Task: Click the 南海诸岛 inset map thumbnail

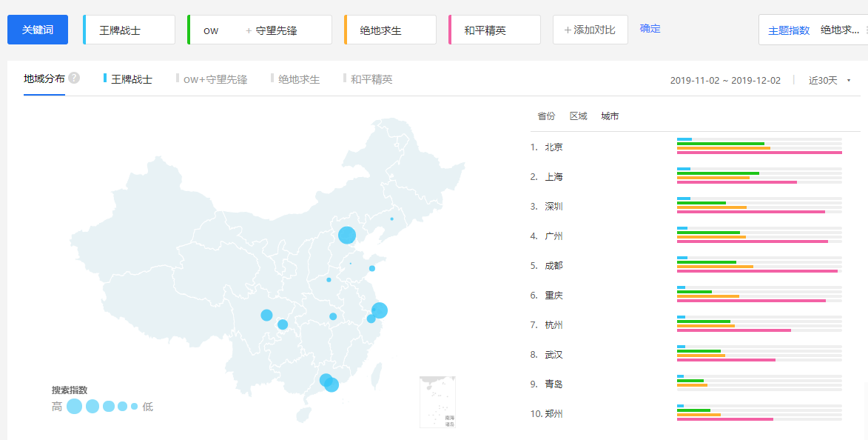Action: [x=437, y=401]
